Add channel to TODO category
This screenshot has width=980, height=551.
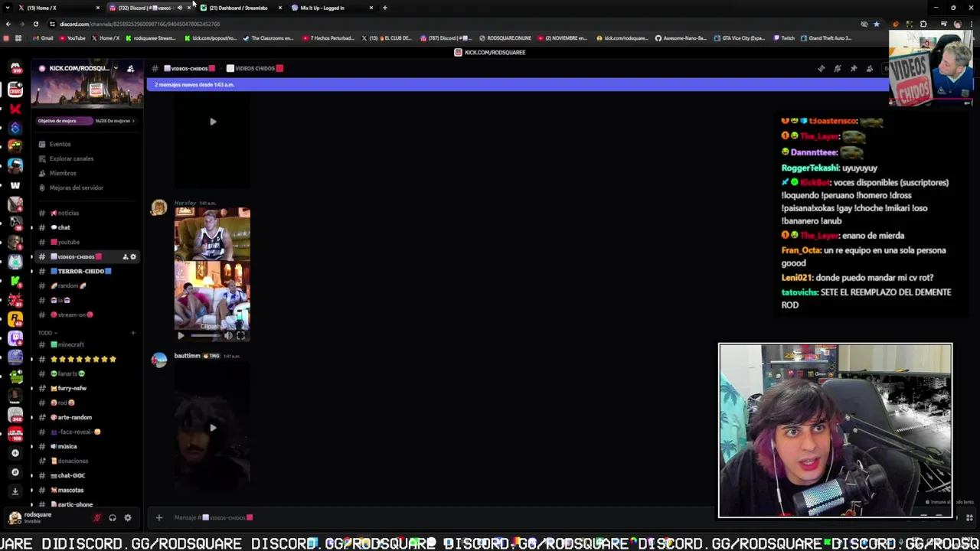132,333
